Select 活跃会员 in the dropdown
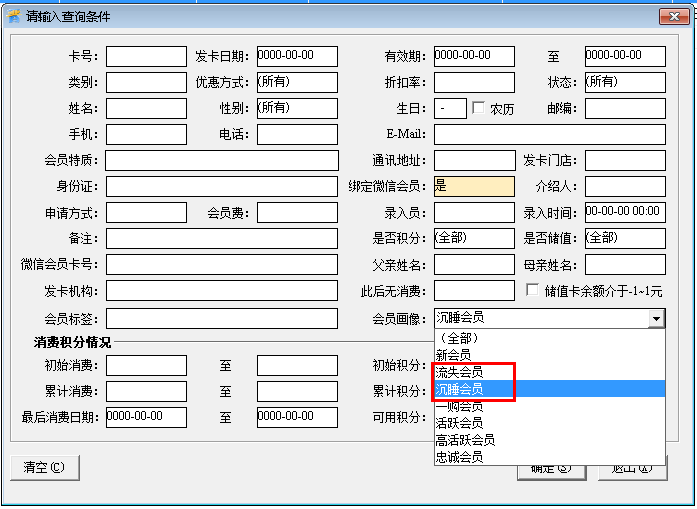This screenshot has height=509, width=697. (460, 423)
